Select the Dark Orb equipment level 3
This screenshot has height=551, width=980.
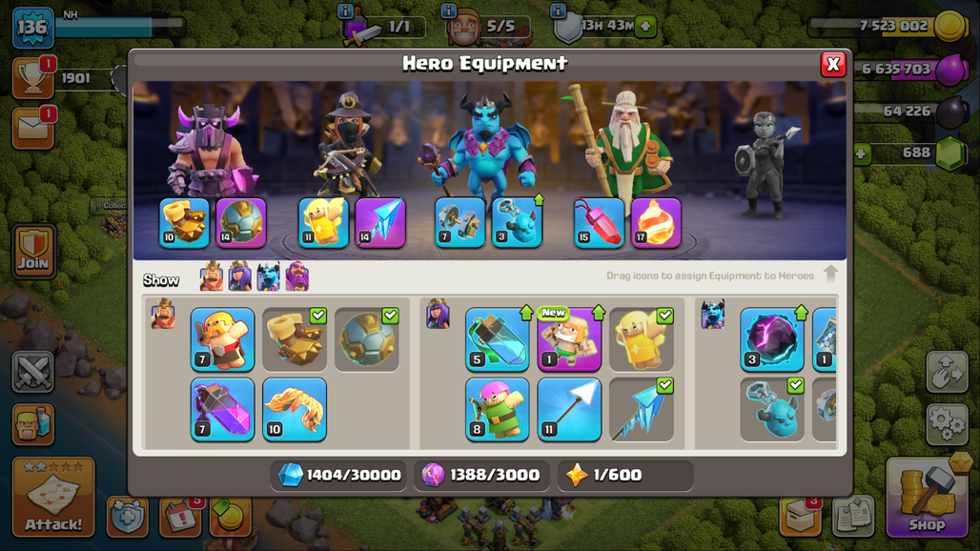772,339
